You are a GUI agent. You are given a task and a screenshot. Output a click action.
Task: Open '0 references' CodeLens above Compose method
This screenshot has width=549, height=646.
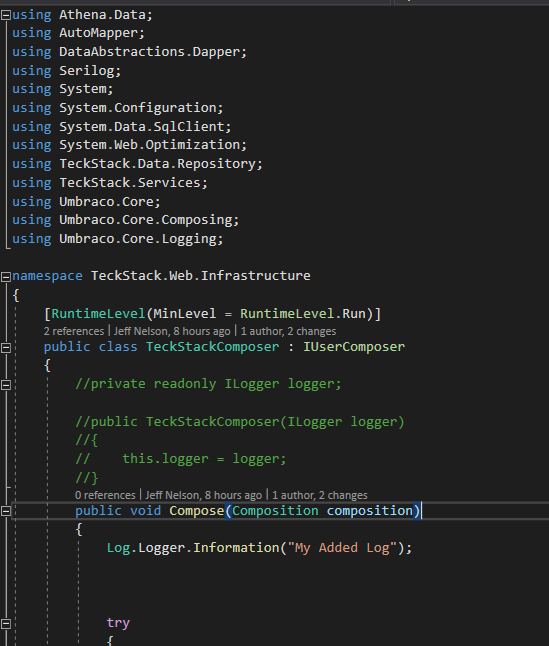click(x=105, y=495)
